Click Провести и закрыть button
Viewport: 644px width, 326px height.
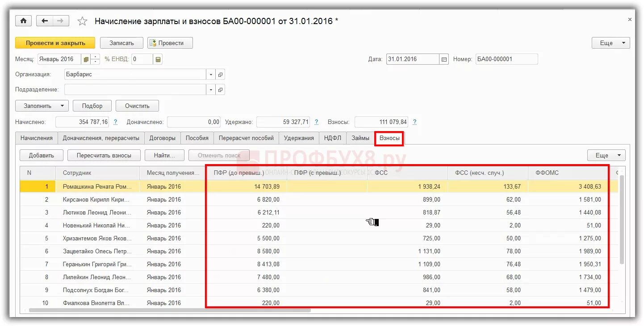[55, 43]
